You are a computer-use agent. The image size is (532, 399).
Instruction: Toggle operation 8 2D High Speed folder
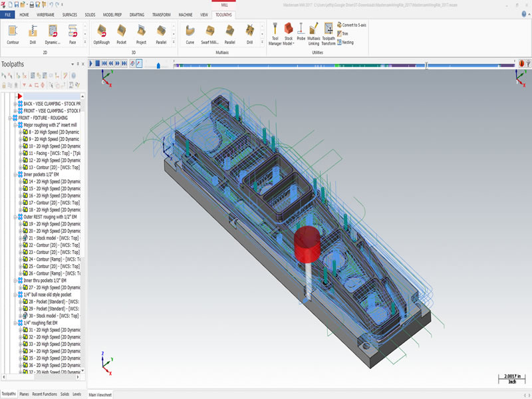[20, 132]
